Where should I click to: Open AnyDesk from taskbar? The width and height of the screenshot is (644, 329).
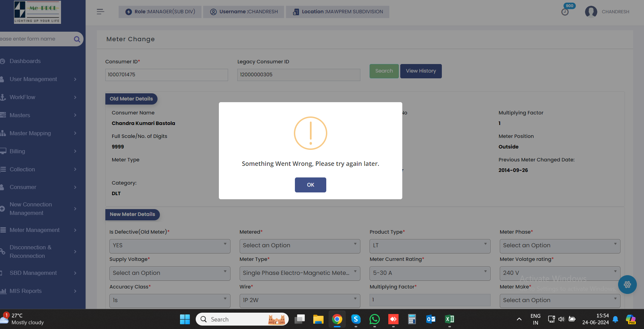(x=393, y=319)
